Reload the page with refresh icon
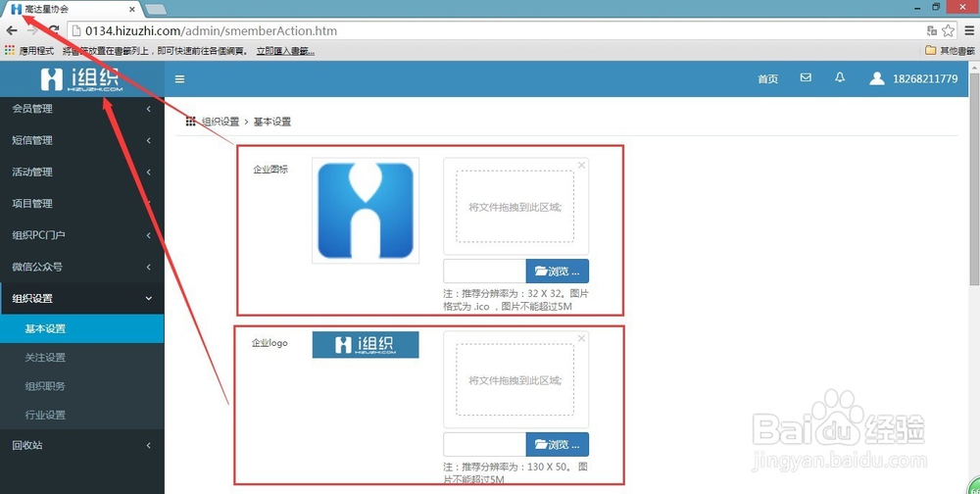This screenshot has height=494, width=980. click(54, 30)
